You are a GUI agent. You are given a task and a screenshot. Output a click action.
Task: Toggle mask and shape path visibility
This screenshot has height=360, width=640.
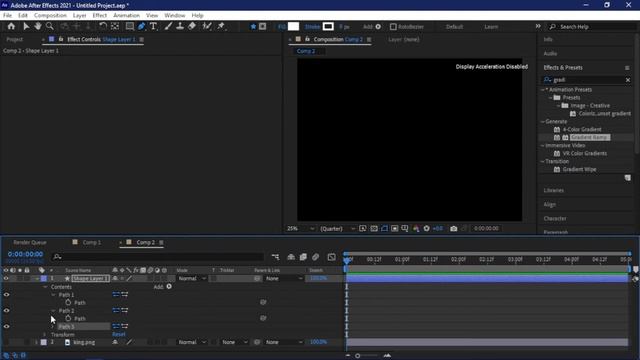point(384,229)
